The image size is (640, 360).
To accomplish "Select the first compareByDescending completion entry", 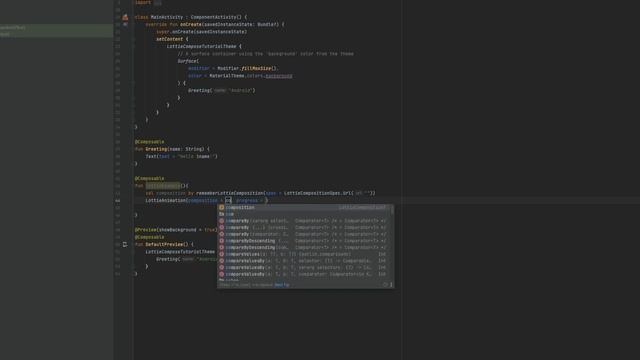I will [x=305, y=241].
